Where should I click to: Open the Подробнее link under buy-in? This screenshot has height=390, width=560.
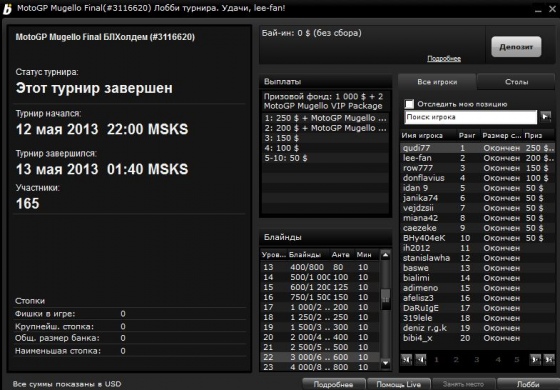(x=444, y=59)
